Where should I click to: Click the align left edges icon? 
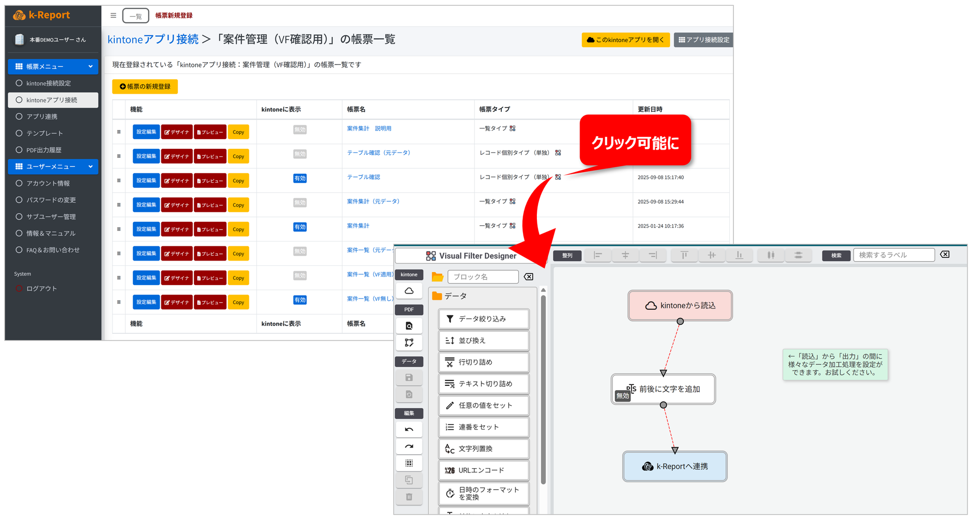[x=598, y=255]
